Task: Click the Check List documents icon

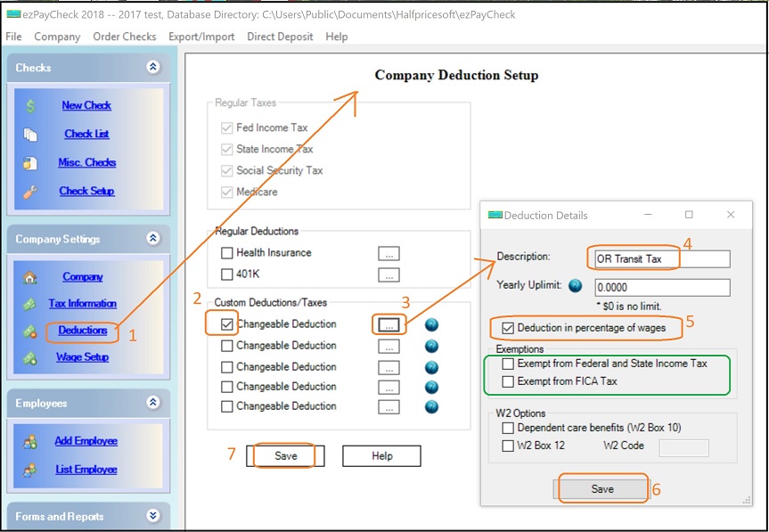Action: 30,135
